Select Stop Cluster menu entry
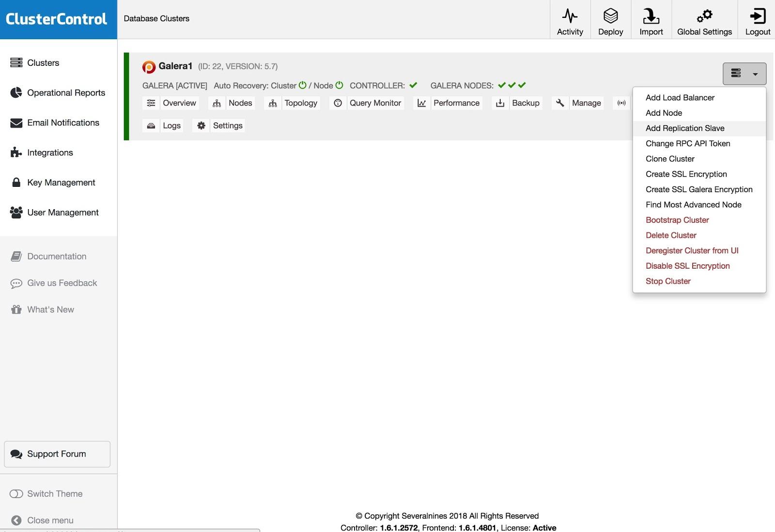This screenshot has width=775, height=532. pyautogui.click(x=668, y=281)
